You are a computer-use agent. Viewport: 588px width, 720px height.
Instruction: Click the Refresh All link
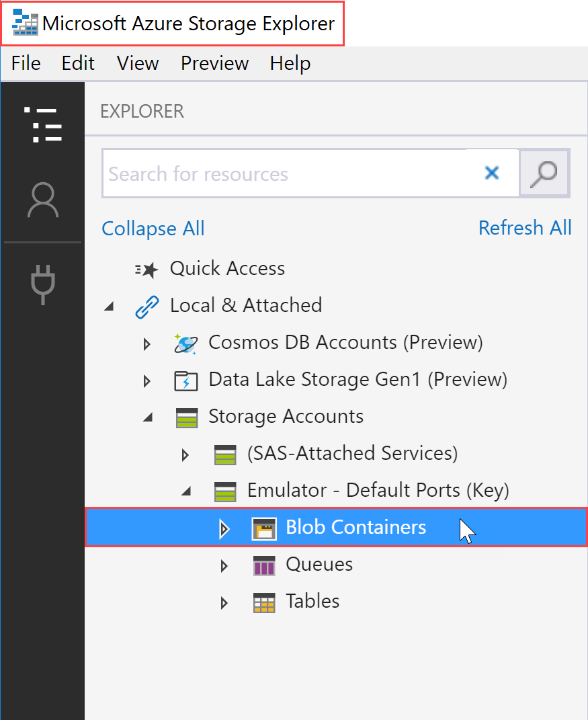(x=525, y=229)
